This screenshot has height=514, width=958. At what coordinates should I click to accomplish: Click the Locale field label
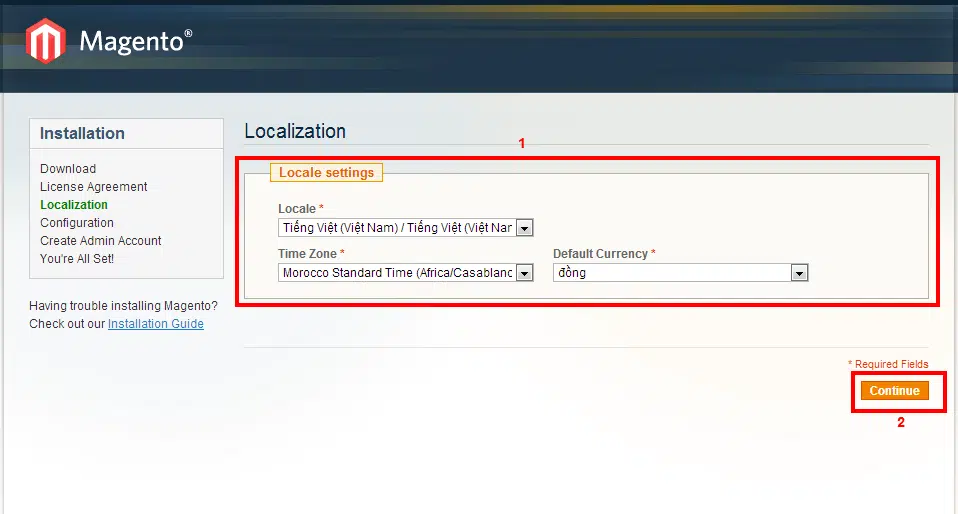[x=301, y=208]
